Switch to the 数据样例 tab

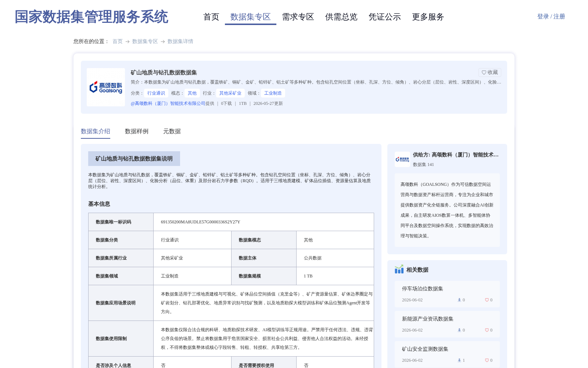tap(137, 131)
